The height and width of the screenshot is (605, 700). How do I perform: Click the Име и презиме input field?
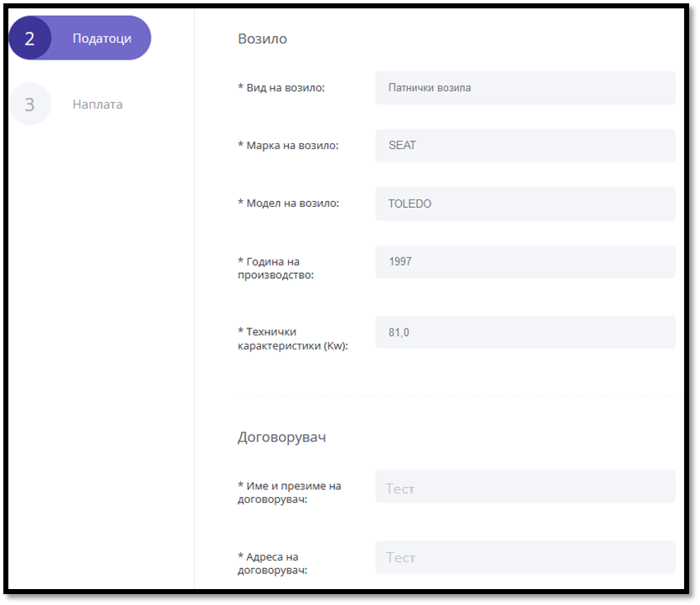525,487
